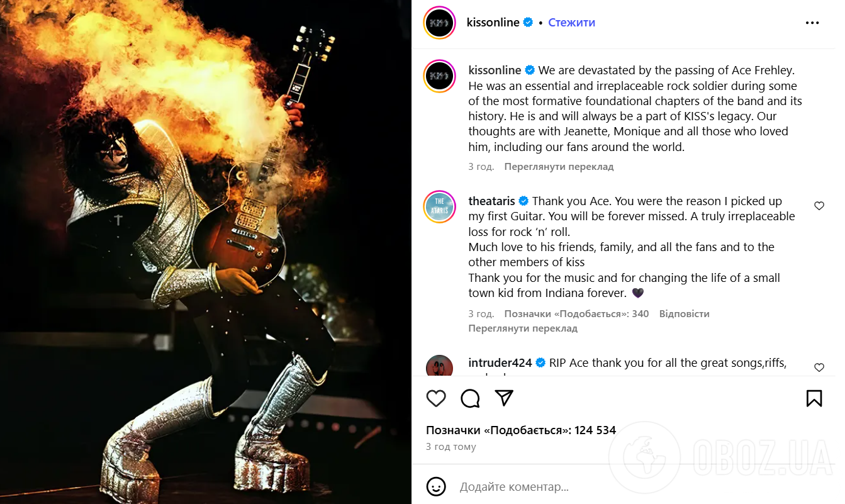Screen dimensions: 845x504
Task: Open comments via speech bubble icon
Action: tap(470, 398)
